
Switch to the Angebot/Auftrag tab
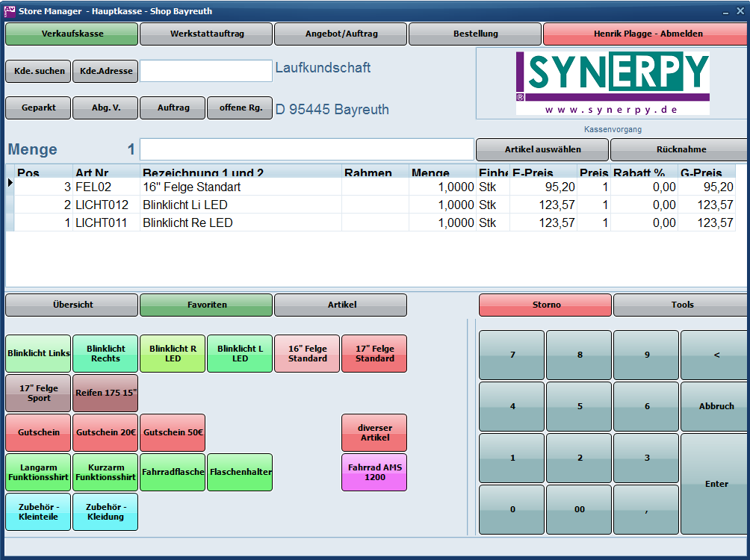(341, 34)
